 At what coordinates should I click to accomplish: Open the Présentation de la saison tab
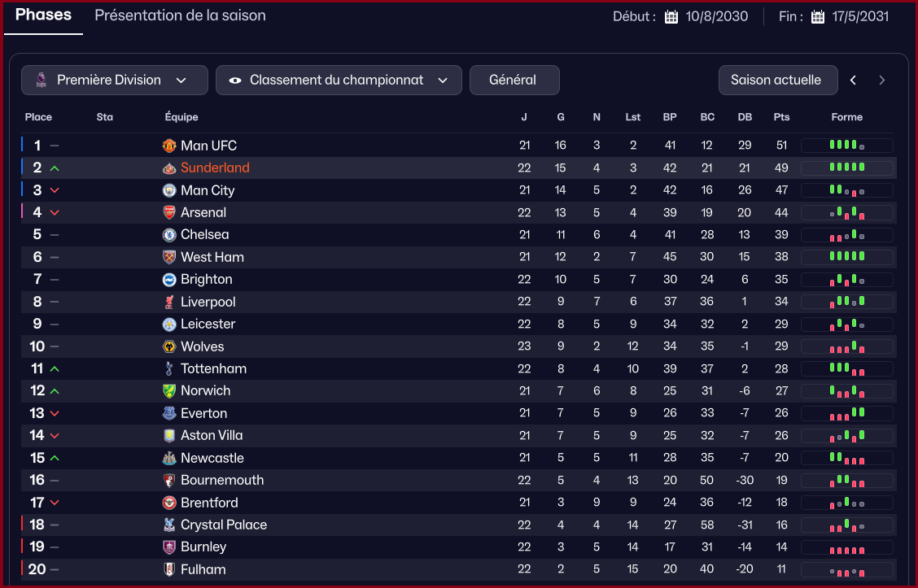pyautogui.click(x=180, y=15)
